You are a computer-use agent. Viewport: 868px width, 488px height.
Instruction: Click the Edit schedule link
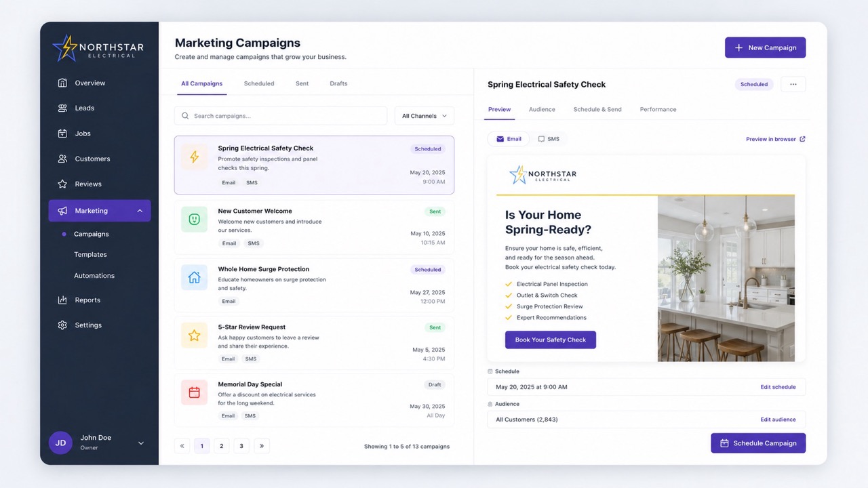[778, 387]
